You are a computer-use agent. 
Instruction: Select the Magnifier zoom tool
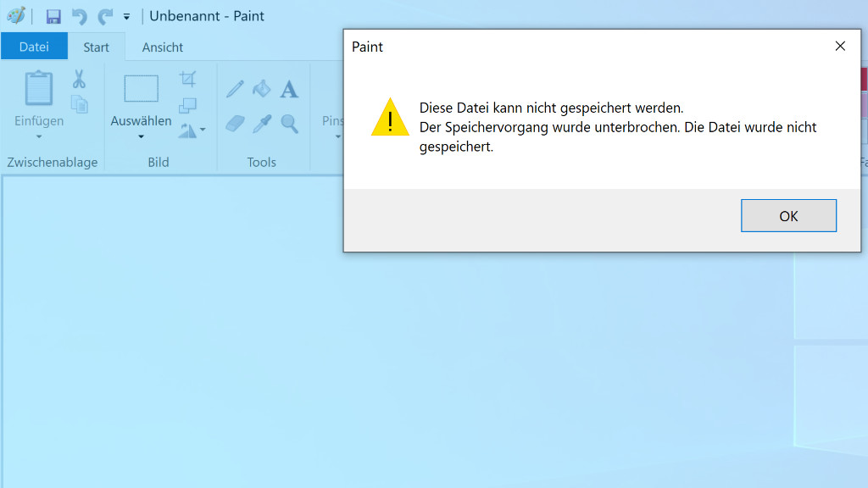pyautogui.click(x=290, y=124)
